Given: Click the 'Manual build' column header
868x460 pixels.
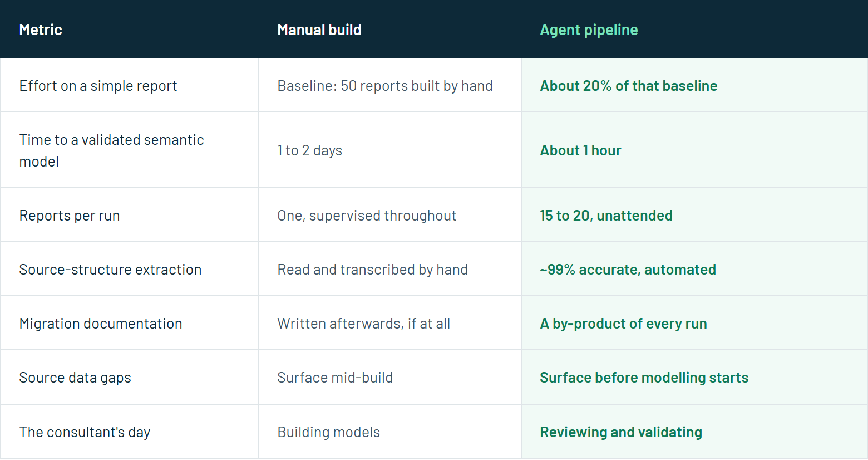Looking at the screenshot, I should pos(390,30).
